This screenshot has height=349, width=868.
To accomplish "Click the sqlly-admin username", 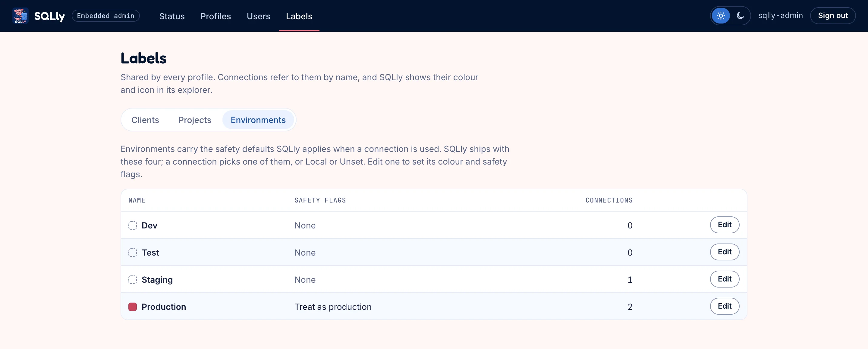I will (780, 16).
